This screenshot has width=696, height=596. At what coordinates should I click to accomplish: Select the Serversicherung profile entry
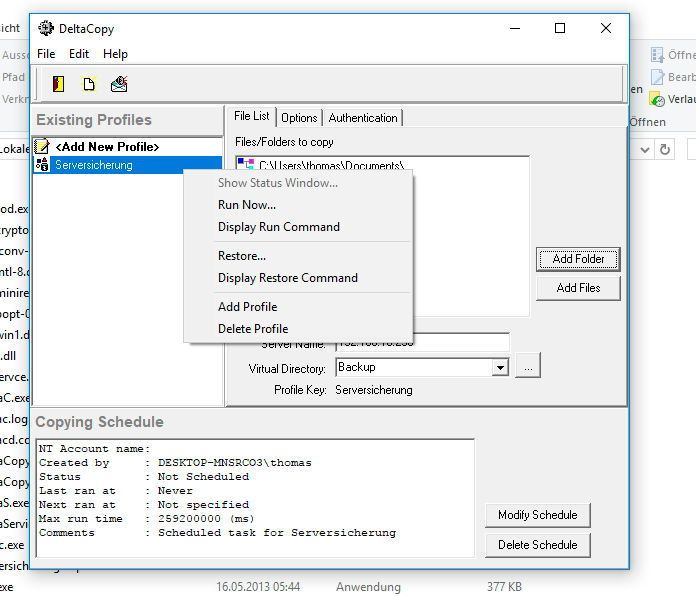click(x=127, y=165)
